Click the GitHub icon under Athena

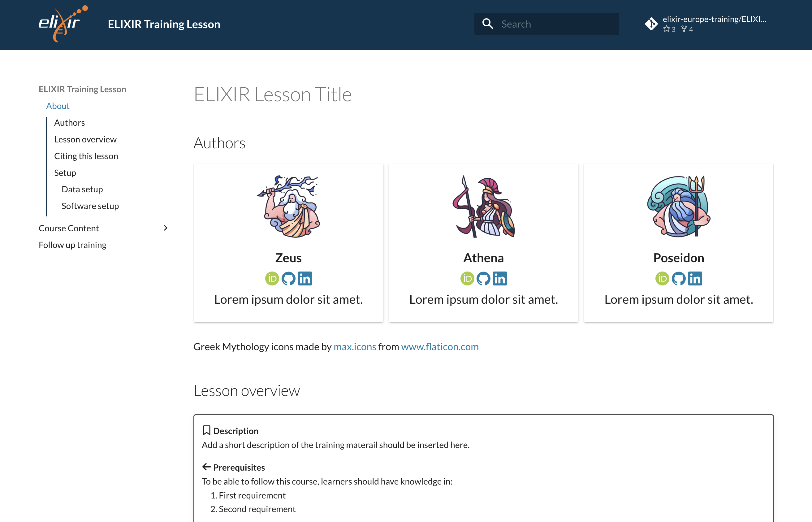(x=484, y=278)
